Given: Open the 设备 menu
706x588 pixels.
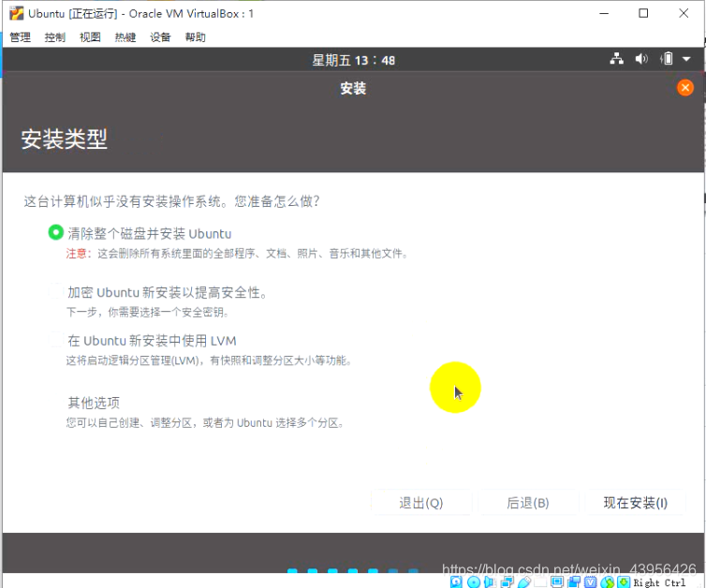Looking at the screenshot, I should coord(160,37).
